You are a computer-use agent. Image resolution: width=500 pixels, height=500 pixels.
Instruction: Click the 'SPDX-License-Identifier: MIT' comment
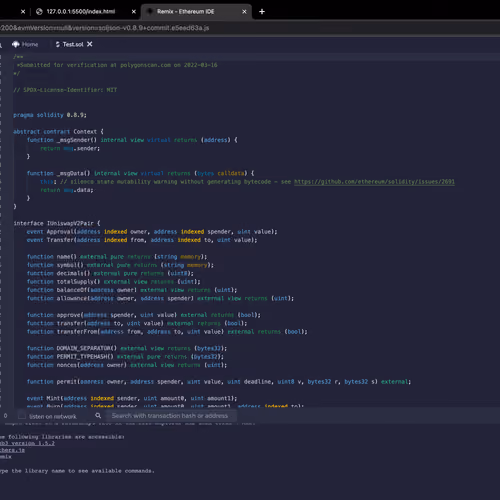pos(65,90)
